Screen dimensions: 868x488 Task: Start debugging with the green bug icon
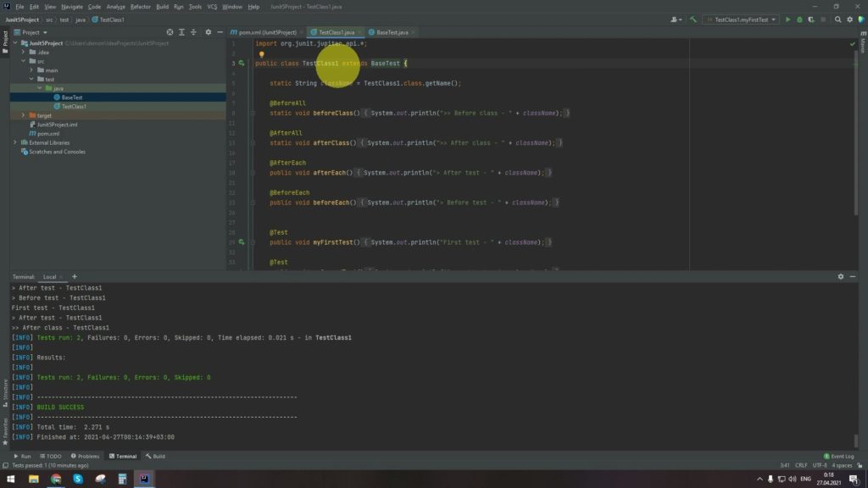click(799, 19)
